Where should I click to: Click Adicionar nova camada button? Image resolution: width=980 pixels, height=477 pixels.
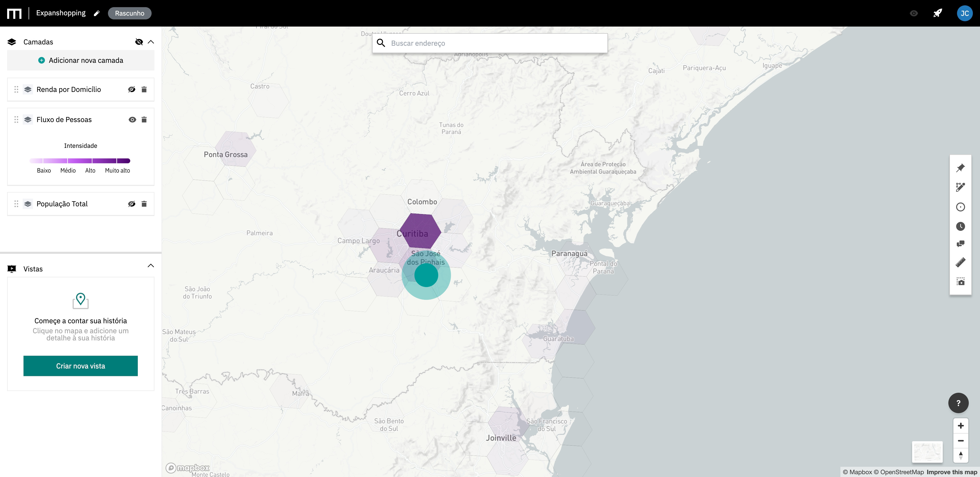[81, 61]
